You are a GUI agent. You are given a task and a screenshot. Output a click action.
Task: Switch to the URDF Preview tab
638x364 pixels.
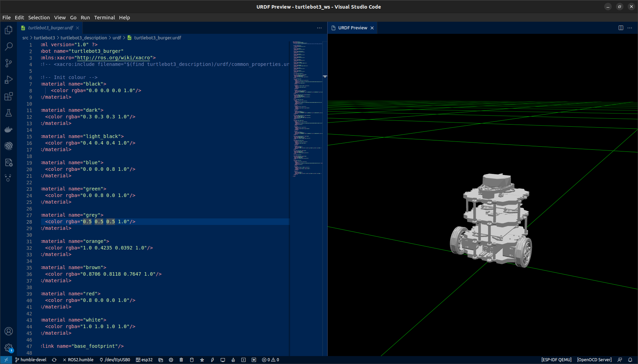352,28
